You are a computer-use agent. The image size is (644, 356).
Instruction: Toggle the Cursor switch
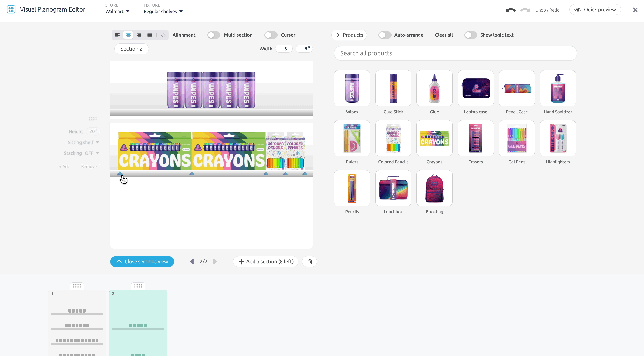pos(271,35)
